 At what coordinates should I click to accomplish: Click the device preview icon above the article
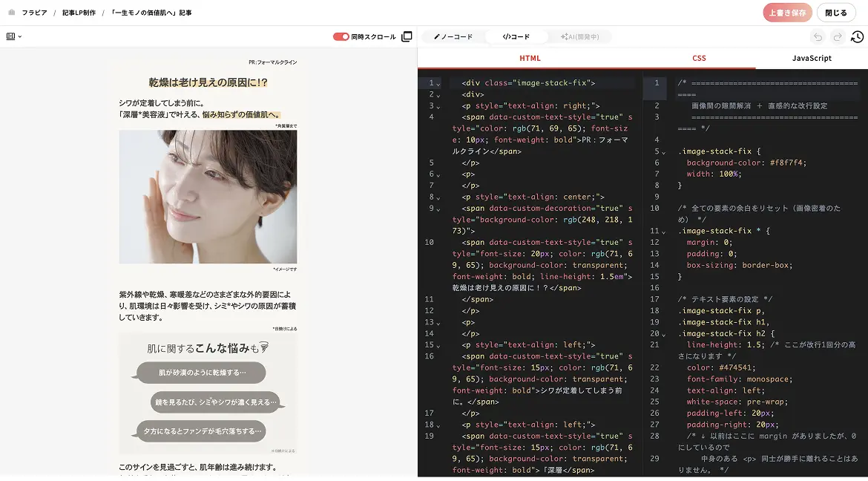[11, 36]
